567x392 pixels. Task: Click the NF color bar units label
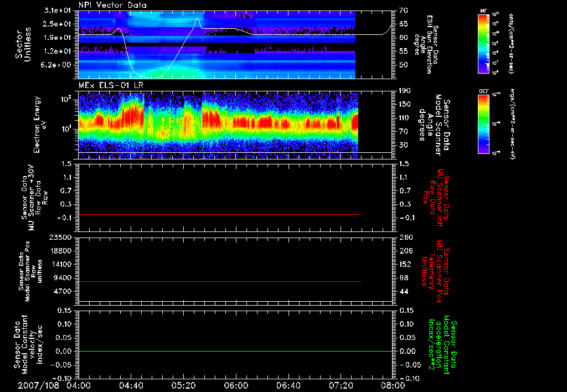(511, 43)
